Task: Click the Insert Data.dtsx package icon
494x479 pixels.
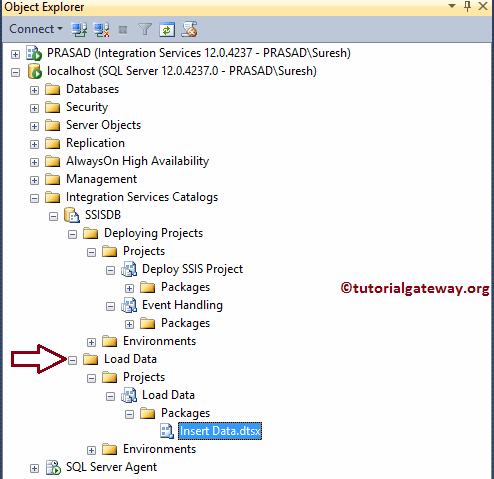Action: point(167,431)
